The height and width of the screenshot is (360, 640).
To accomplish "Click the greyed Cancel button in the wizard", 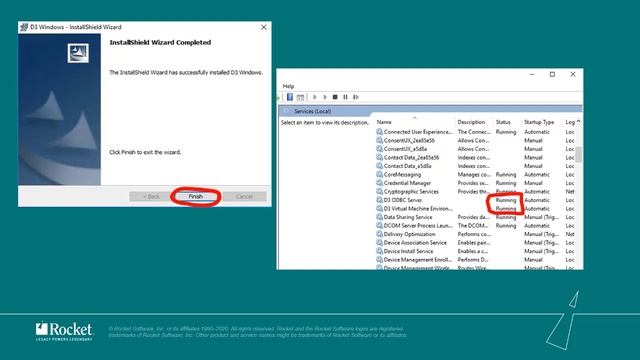I will point(244,196).
